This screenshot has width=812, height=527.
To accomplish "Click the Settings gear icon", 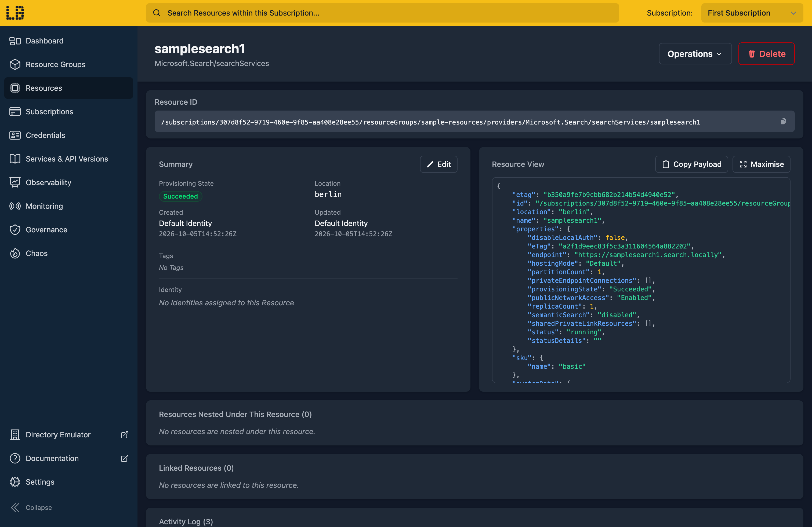I will (x=15, y=482).
